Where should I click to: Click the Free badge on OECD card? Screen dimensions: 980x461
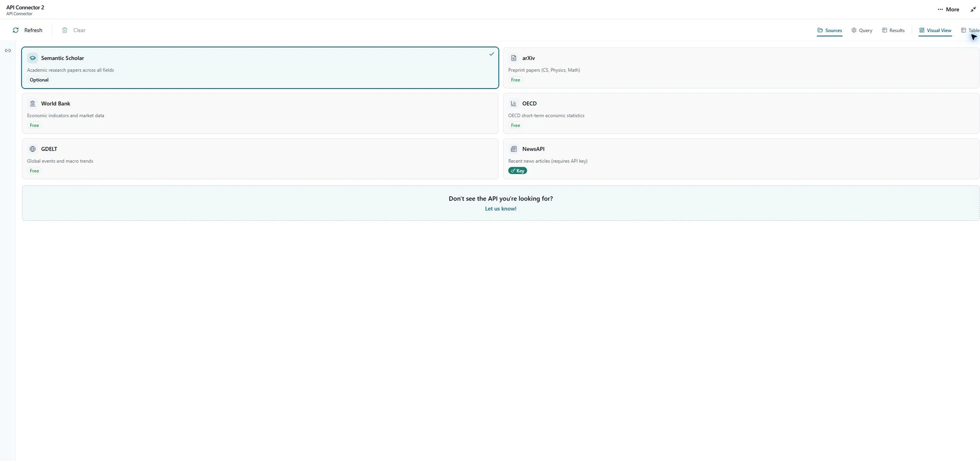[516, 125]
